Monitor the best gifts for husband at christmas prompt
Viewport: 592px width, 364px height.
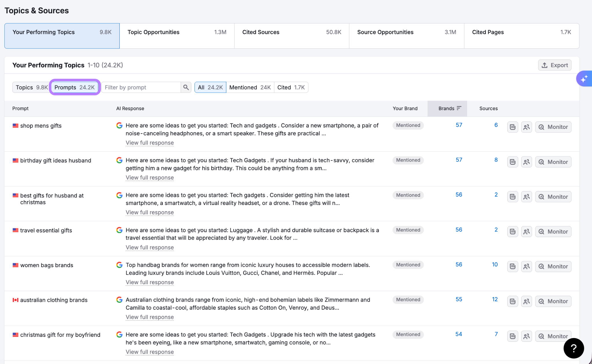[553, 197]
